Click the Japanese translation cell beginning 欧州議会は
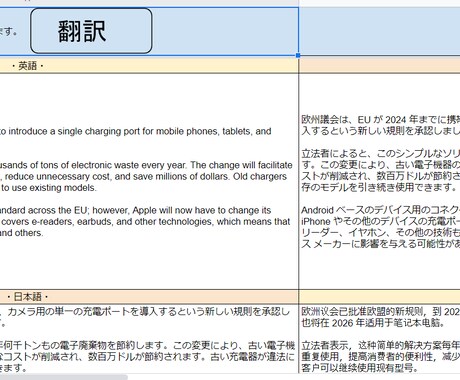Viewport: 460px width, 380px height. click(380, 182)
